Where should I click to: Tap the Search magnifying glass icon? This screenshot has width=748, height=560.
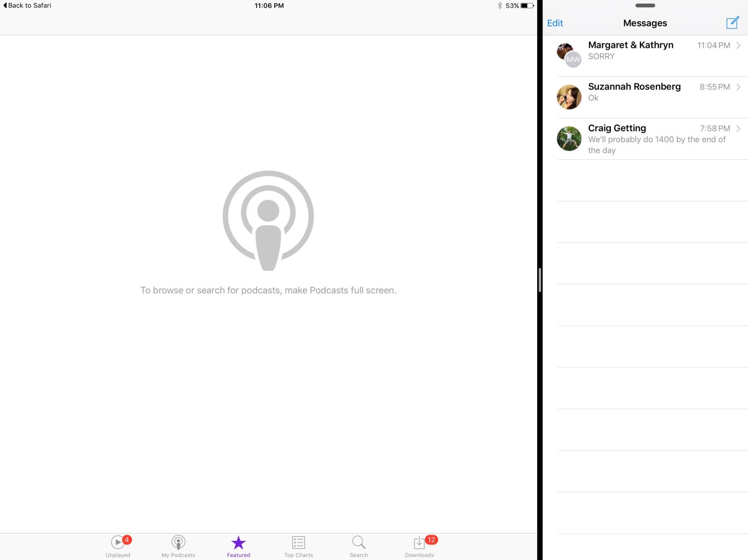point(359,543)
